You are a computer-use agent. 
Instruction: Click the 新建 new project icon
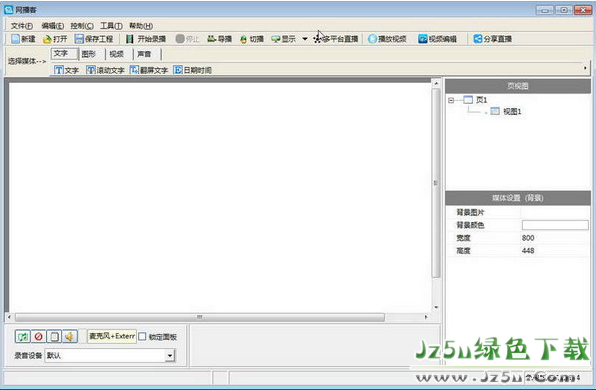(x=16, y=39)
